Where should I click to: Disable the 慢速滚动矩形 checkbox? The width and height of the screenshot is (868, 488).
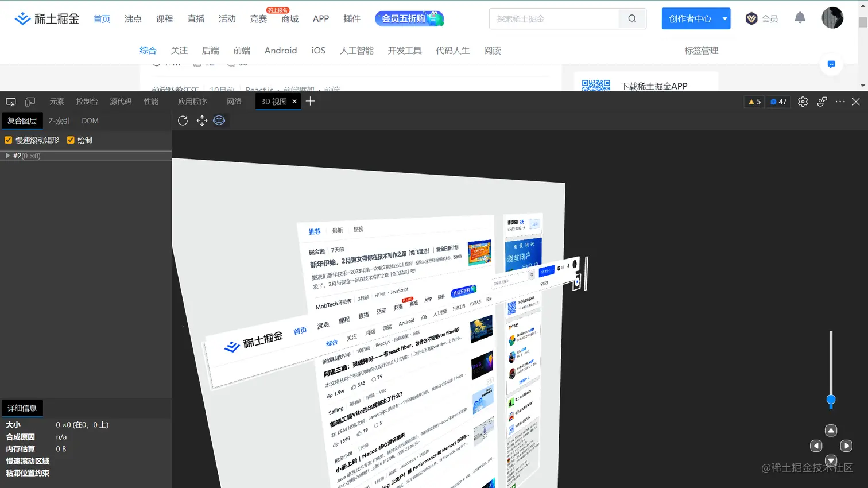click(8, 140)
